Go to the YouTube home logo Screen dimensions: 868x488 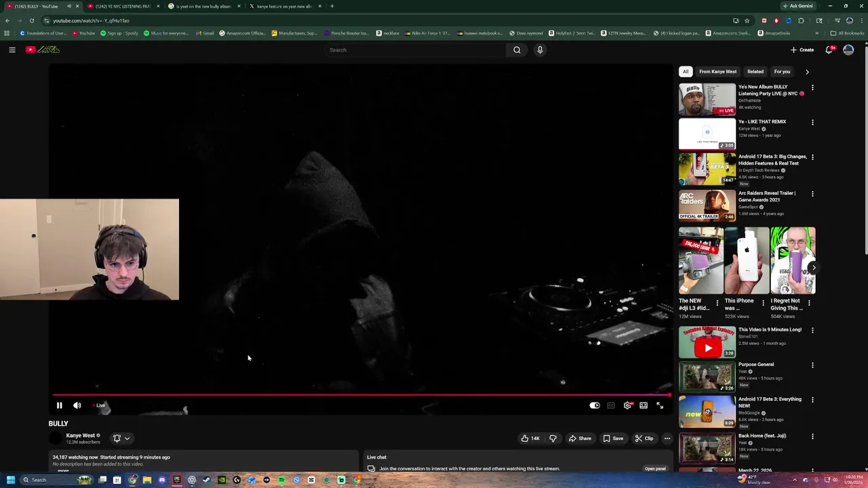coord(43,49)
